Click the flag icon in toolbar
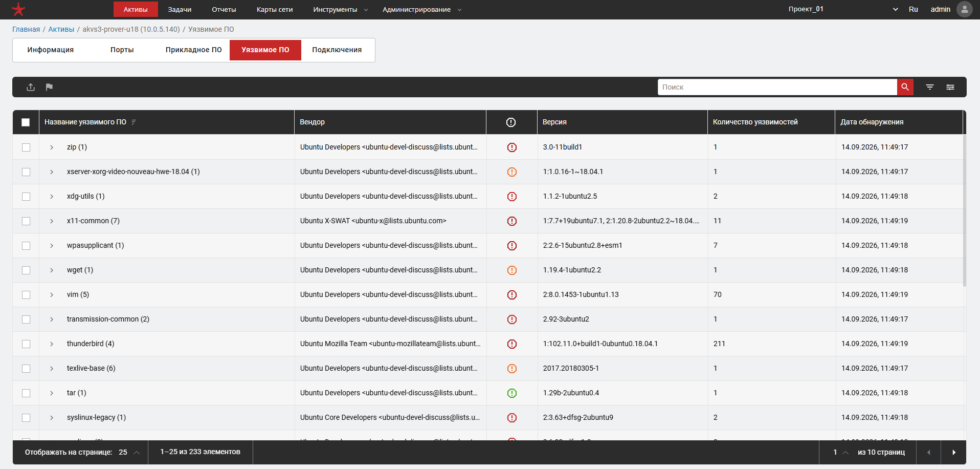Image resolution: width=980 pixels, height=469 pixels. click(49, 87)
